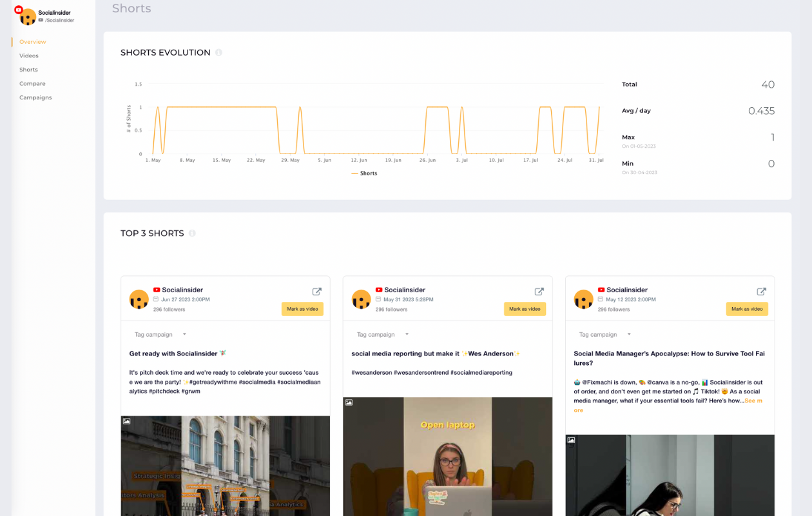
Task: Click image icon on the Get ready thumbnail
Action: [126, 421]
